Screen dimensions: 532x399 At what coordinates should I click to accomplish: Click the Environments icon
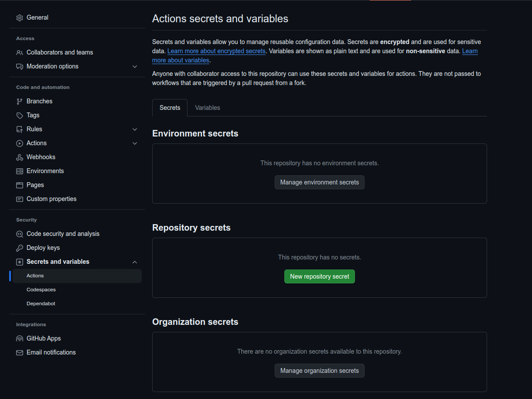point(20,171)
